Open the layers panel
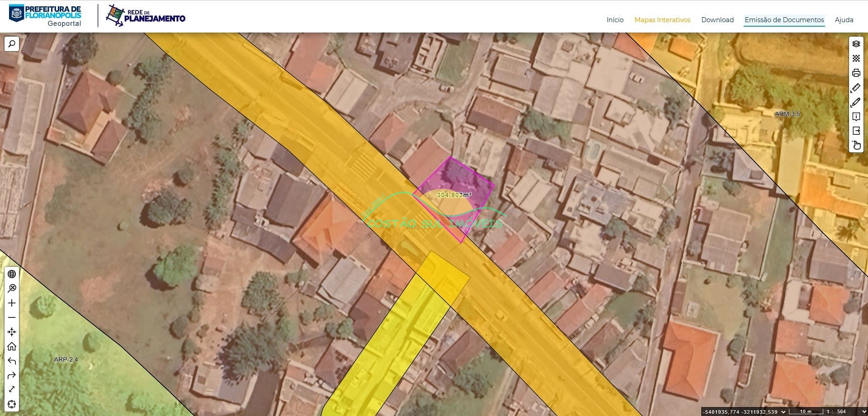 point(856,44)
